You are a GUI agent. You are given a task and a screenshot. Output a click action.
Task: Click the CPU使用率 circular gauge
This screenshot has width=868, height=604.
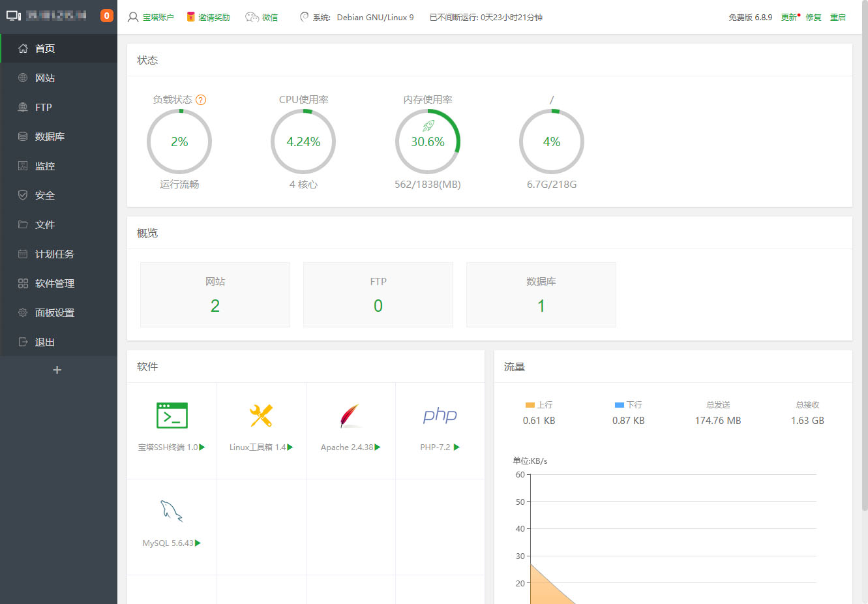[x=303, y=142]
